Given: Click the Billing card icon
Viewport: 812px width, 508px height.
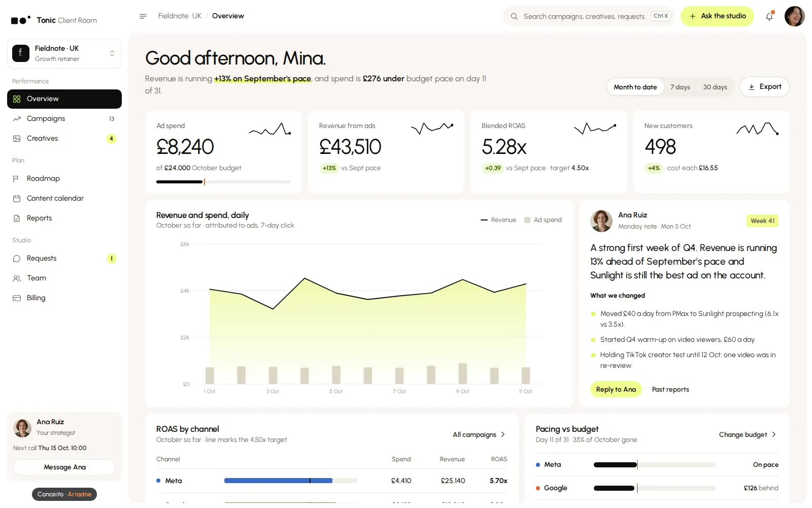Looking at the screenshot, I should [17, 298].
